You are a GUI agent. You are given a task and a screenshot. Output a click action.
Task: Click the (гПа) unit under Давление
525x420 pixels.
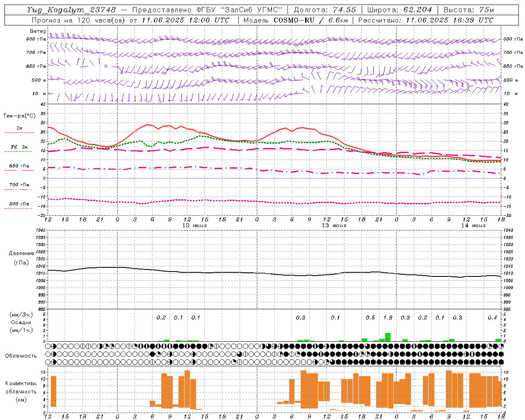[21, 262]
